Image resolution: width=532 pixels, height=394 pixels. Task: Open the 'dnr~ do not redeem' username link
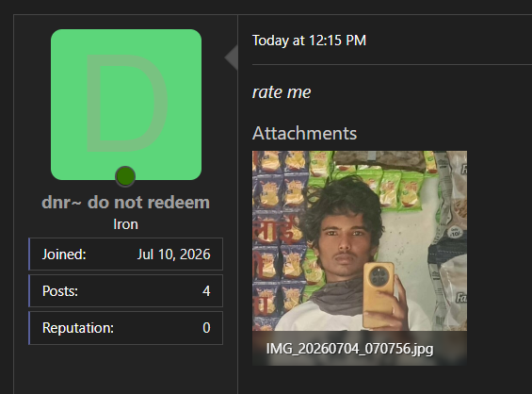click(125, 203)
